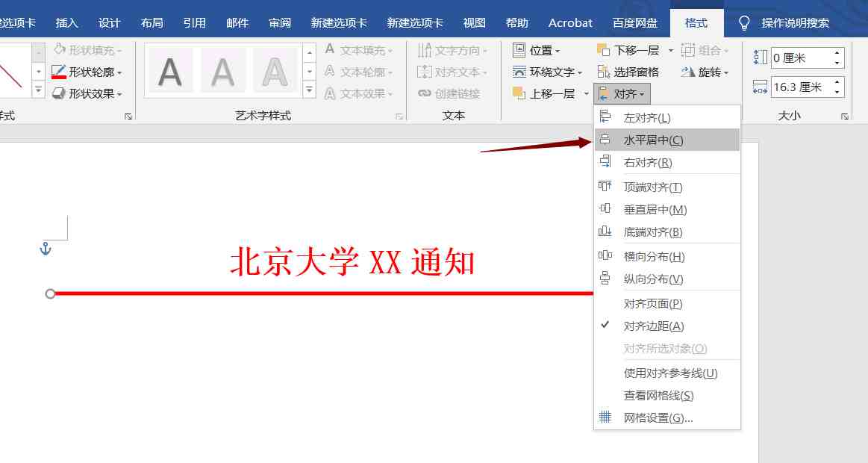This screenshot has height=463, width=868.
Task: Expand the Align (对齐) dropdown button
Action: 622,94
